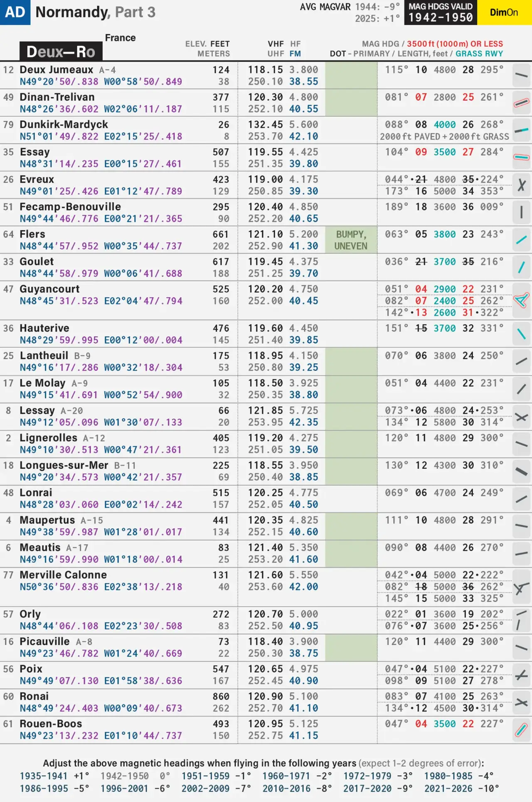The width and height of the screenshot is (532, 802).
Task: Open Deux Jumeaux runway diagram icon
Action: [521, 75]
